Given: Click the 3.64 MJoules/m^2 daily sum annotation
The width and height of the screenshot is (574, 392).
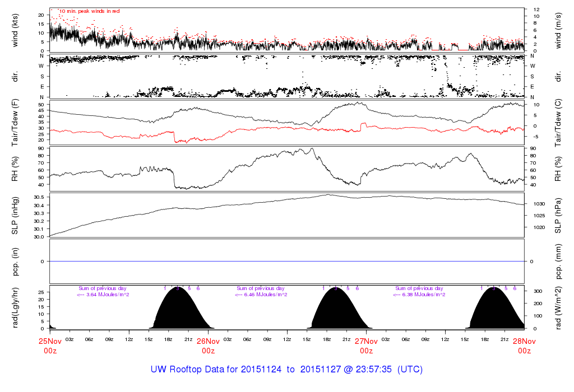Looking at the screenshot, I should click(x=103, y=295).
